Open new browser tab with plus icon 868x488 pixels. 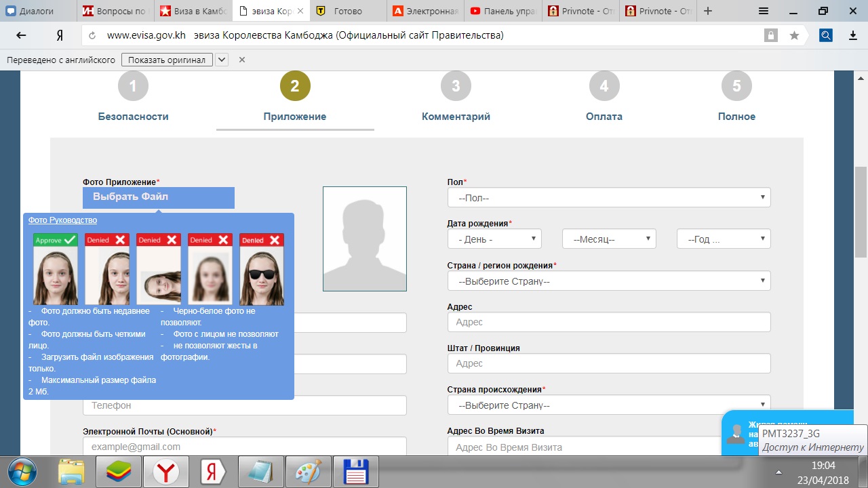click(x=708, y=11)
